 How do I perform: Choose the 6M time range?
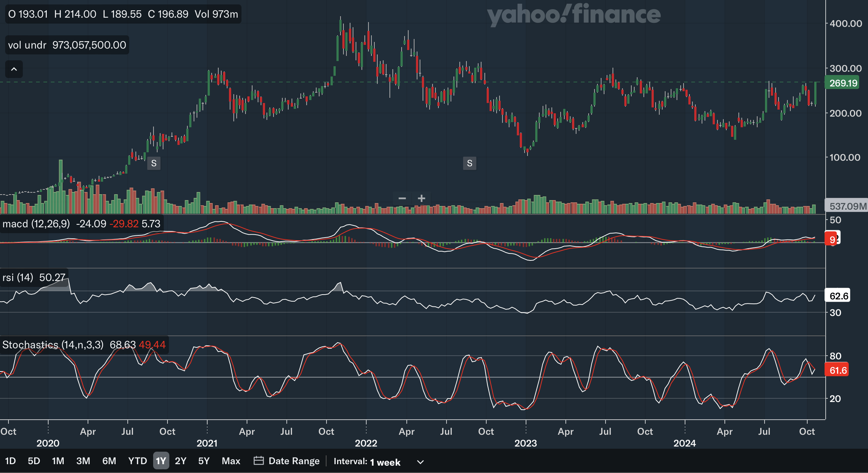pos(109,461)
